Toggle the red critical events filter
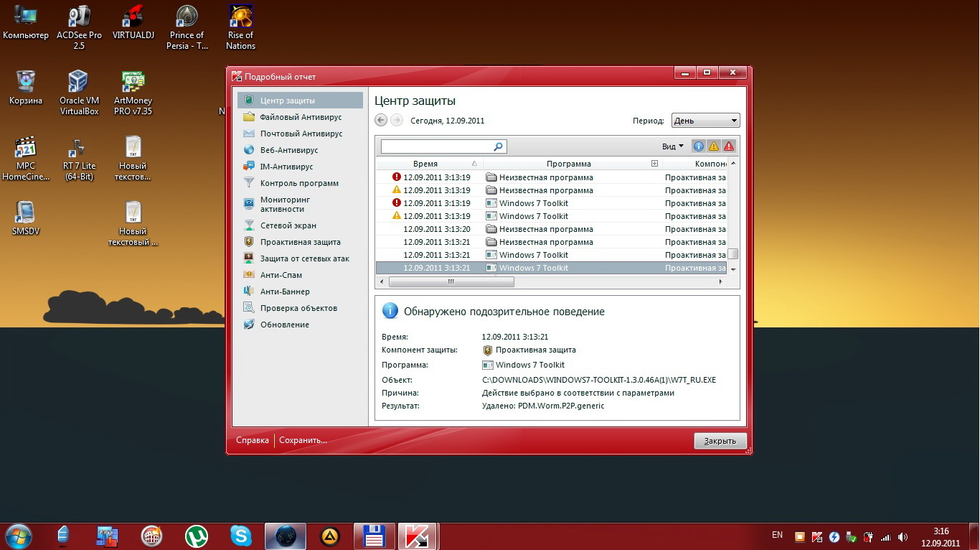 click(x=729, y=146)
